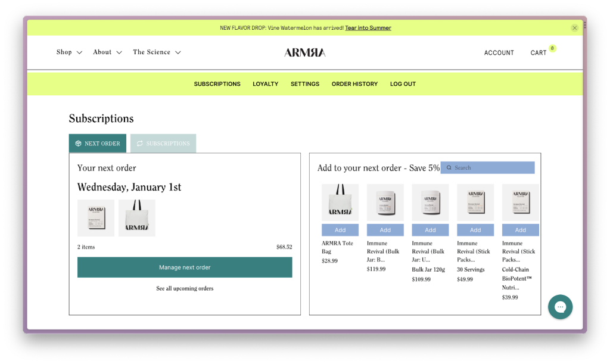Click the ARMRA logo
The image size is (610, 364).
coord(304,52)
